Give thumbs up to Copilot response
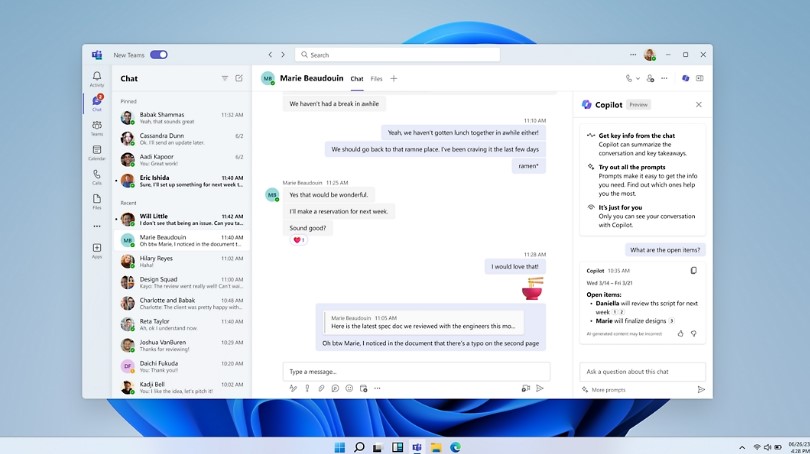The image size is (810, 454). click(681, 333)
